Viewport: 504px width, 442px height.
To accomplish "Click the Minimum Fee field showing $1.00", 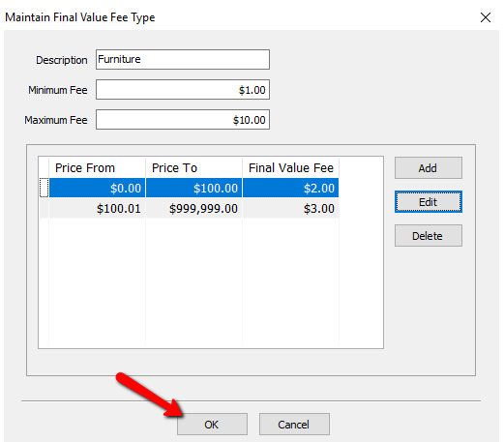I will coord(183,90).
